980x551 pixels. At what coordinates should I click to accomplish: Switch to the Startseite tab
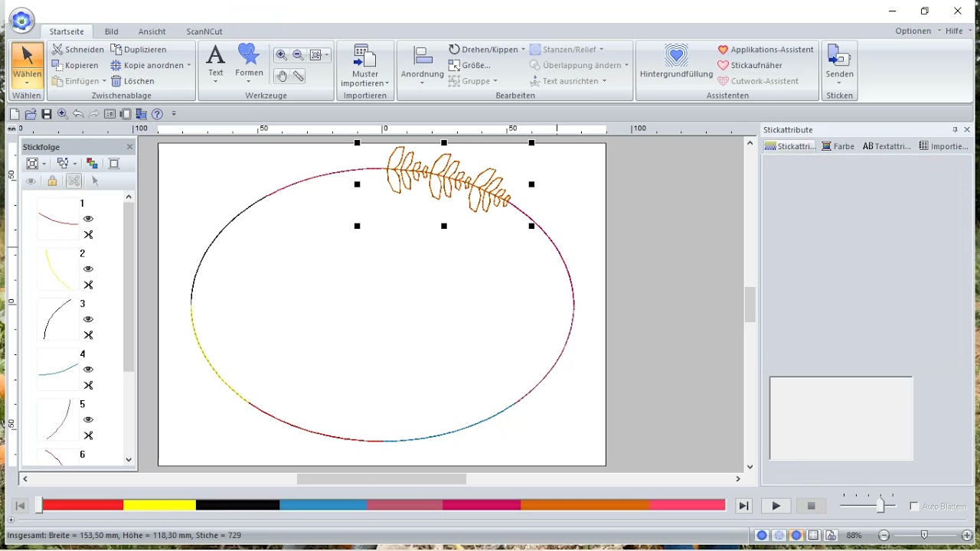(x=67, y=31)
